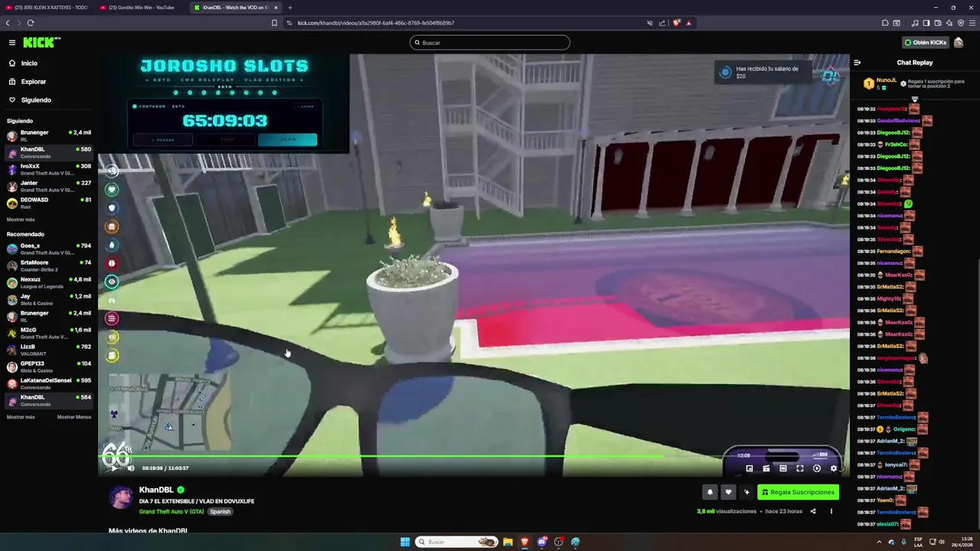Open the playback speed control
The height and width of the screenshot is (551, 980).
point(817,468)
